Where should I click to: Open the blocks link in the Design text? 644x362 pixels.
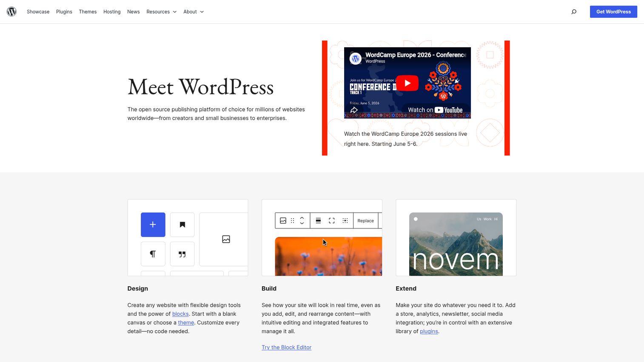tap(180, 314)
